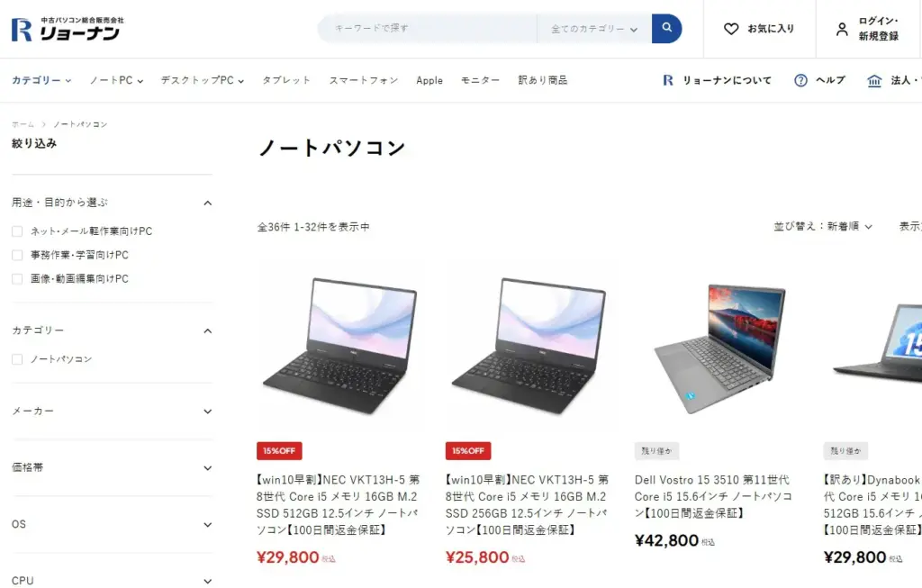Open the 全てのカテゴリー search dropdown

[x=594, y=29]
